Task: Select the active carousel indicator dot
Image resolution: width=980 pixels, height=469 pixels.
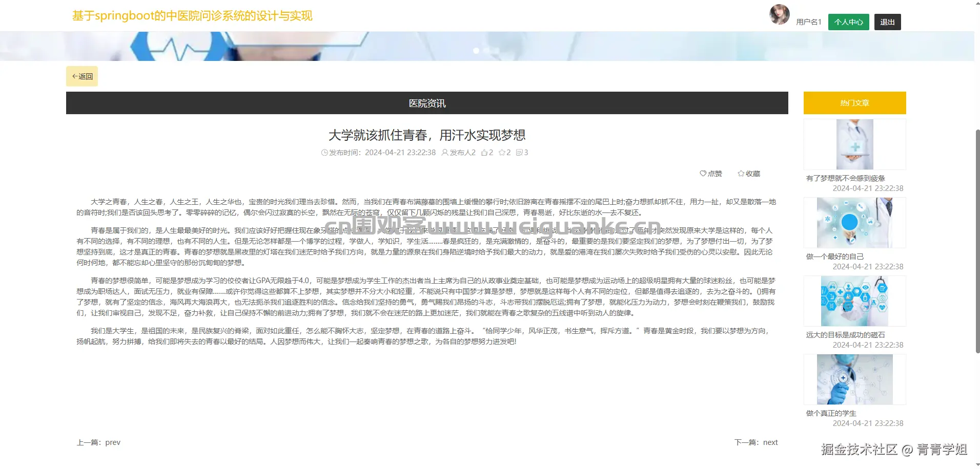Action: click(476, 51)
